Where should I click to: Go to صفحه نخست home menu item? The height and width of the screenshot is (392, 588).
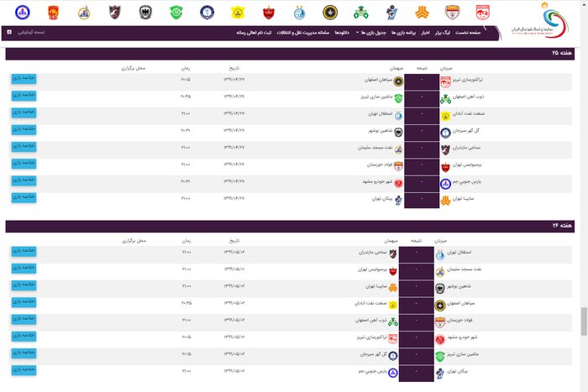point(468,33)
